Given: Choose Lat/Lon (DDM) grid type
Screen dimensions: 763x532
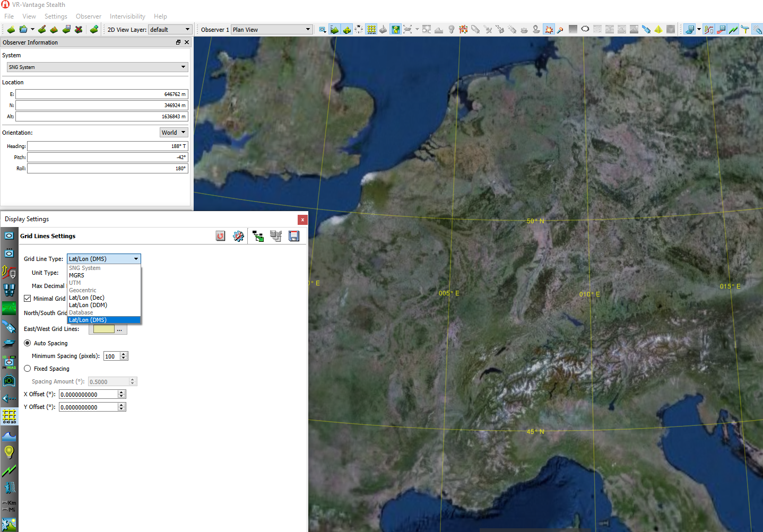Looking at the screenshot, I should point(104,305).
